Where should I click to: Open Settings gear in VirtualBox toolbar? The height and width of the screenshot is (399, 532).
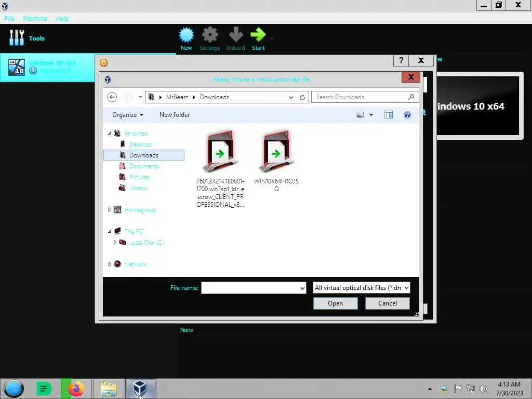210,35
